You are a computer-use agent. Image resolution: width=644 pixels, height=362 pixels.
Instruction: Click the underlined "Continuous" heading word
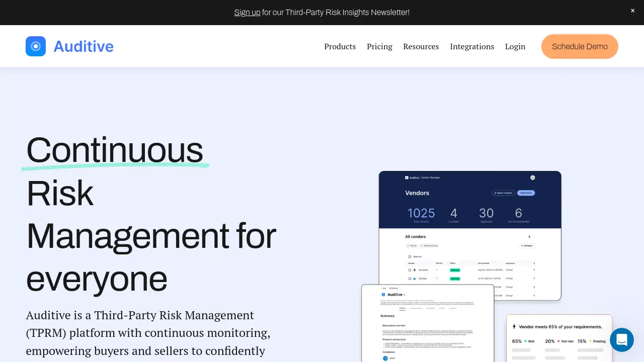(x=115, y=150)
